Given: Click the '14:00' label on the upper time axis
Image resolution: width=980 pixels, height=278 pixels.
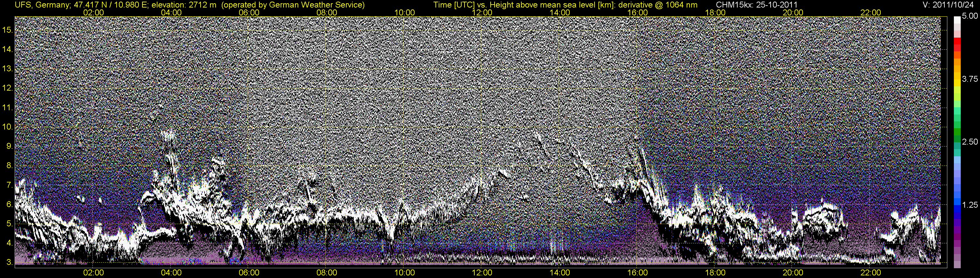Looking at the screenshot, I should [x=560, y=12].
